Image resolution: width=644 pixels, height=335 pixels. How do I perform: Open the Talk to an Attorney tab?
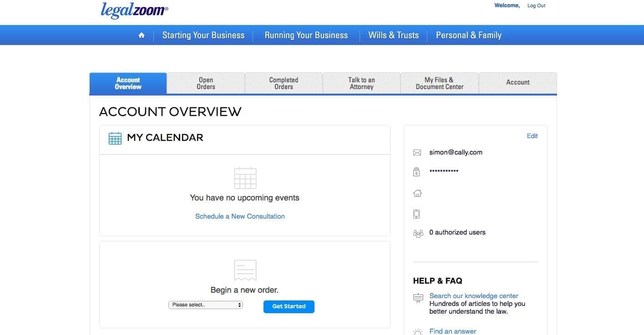click(361, 83)
